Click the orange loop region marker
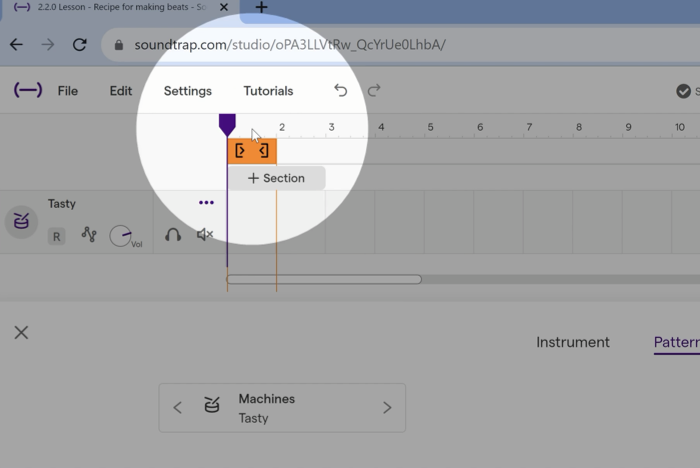The height and width of the screenshot is (468, 700). coord(252,151)
